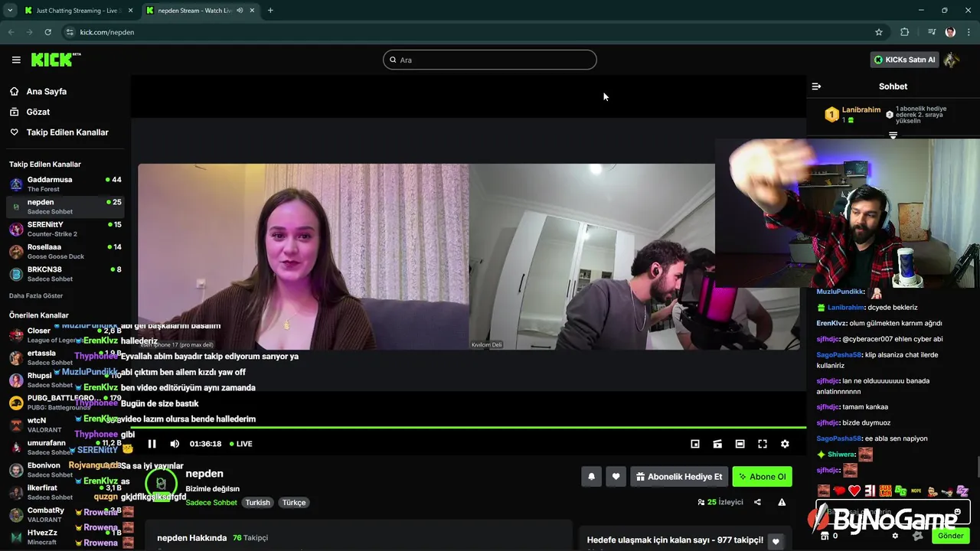Reload the page
The height and width of the screenshot is (551, 980).
pyautogui.click(x=47, y=32)
